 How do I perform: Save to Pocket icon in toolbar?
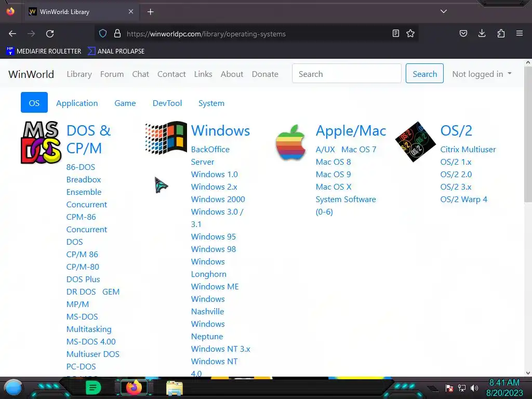[463, 33]
